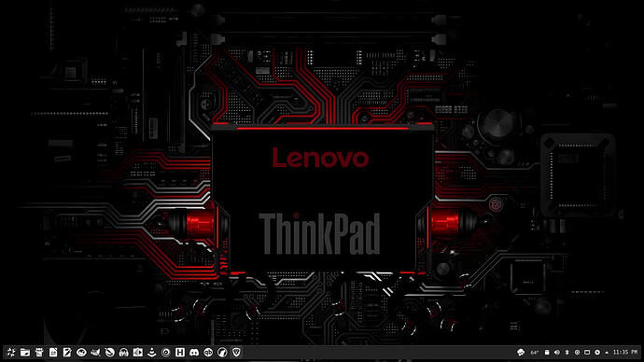
Task: Open the document writer app icon
Action: (x=53, y=352)
